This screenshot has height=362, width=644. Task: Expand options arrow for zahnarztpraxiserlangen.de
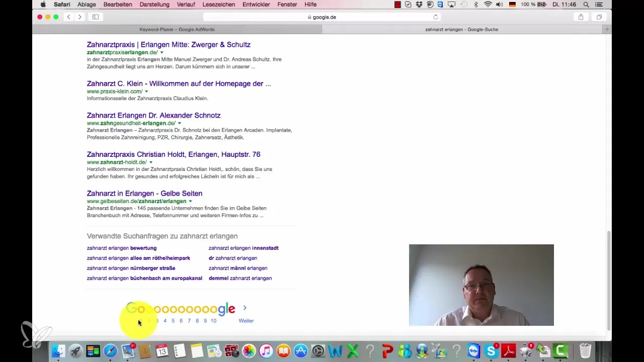162,52
